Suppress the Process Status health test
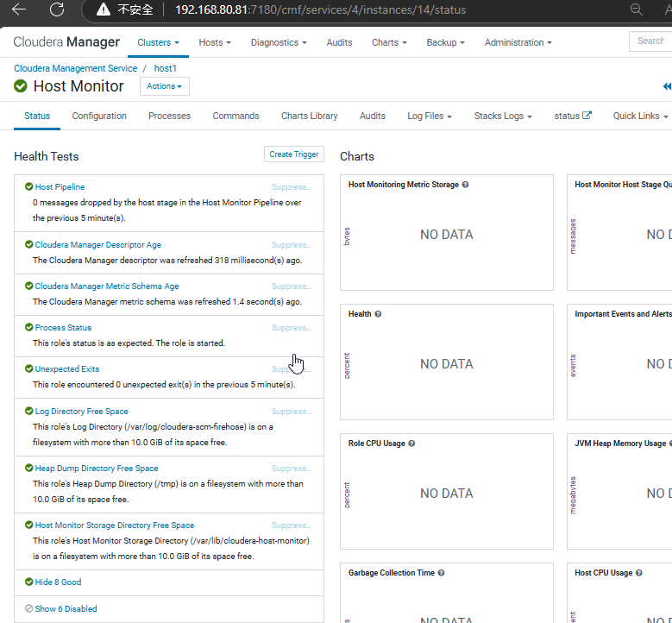 [x=292, y=328]
